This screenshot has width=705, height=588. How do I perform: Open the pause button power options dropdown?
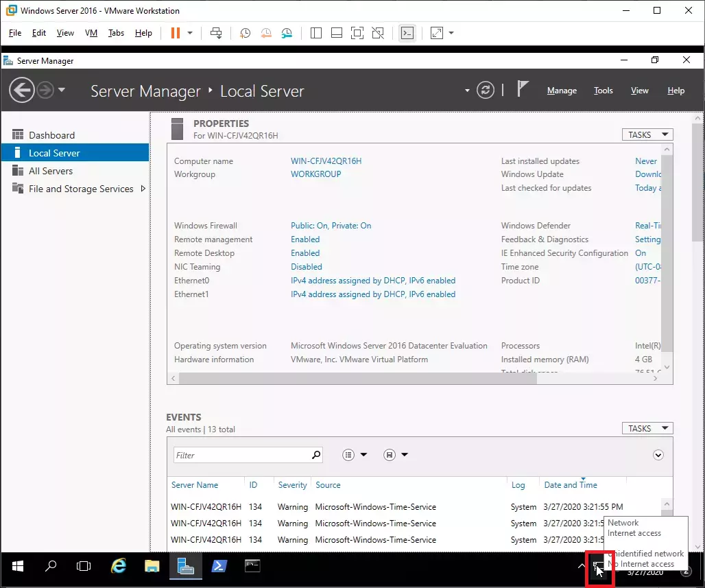pyautogui.click(x=190, y=33)
